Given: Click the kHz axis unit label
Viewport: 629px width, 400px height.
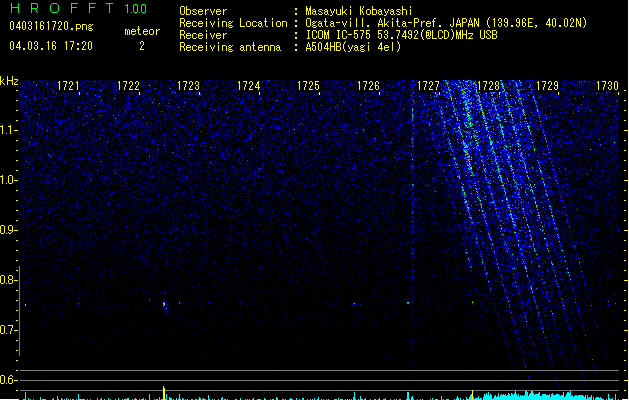Looking at the screenshot, I should click(9, 81).
